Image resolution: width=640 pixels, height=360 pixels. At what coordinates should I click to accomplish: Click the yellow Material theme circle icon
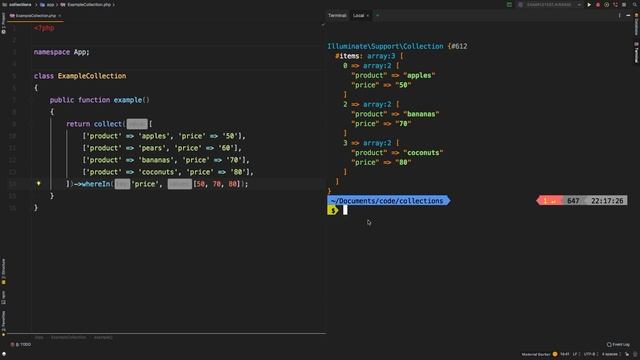click(555, 354)
